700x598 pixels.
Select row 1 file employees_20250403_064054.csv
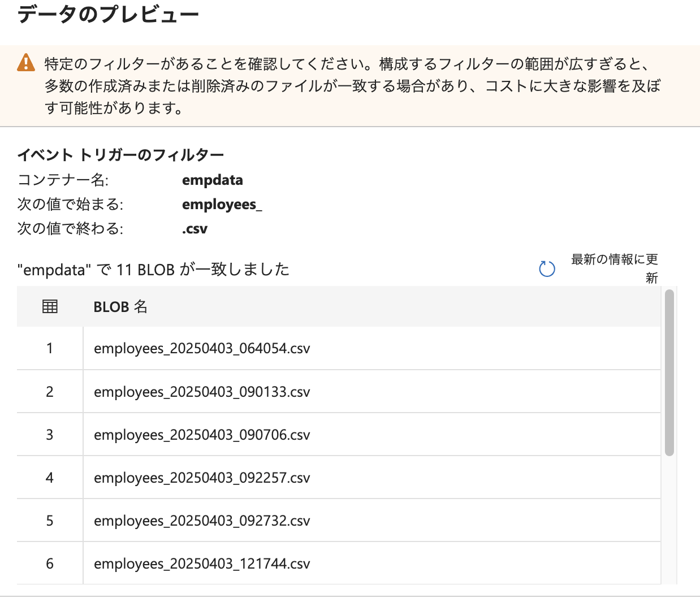[x=202, y=348]
